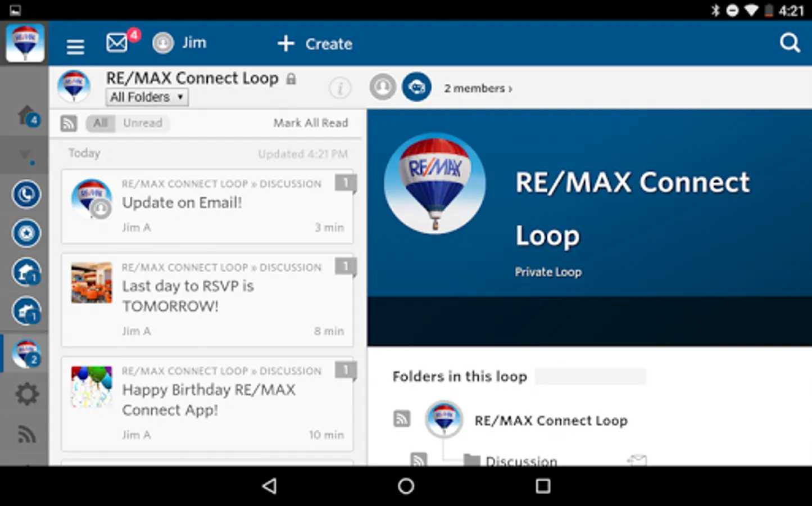Viewport: 812px width, 506px height.
Task: Open first house loop with badge 1
Action: tap(26, 272)
